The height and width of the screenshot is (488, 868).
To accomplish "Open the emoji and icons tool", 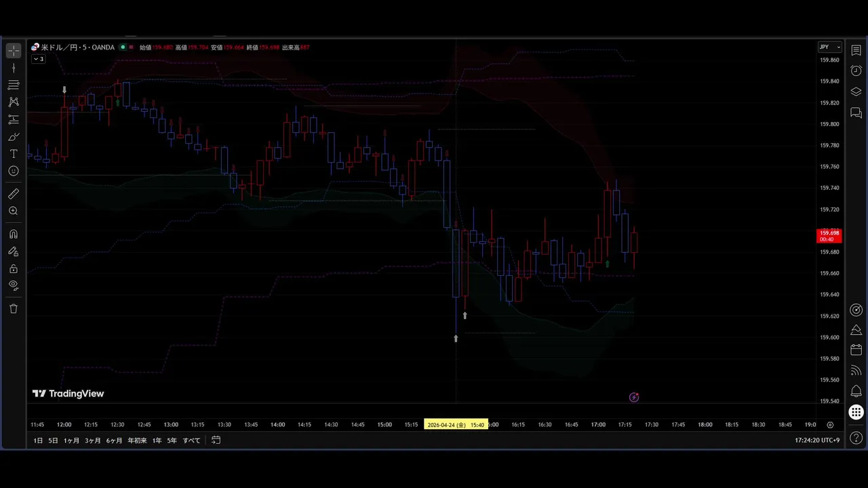I will click(x=14, y=171).
